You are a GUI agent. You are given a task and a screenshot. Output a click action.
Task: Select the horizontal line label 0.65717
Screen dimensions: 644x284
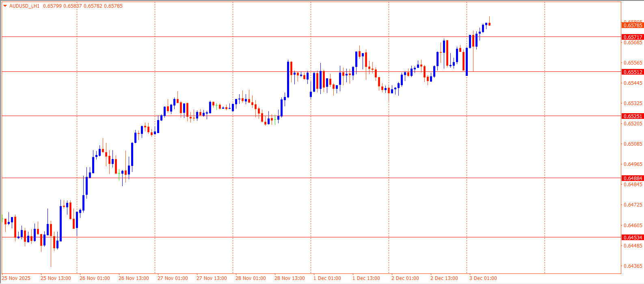click(633, 37)
